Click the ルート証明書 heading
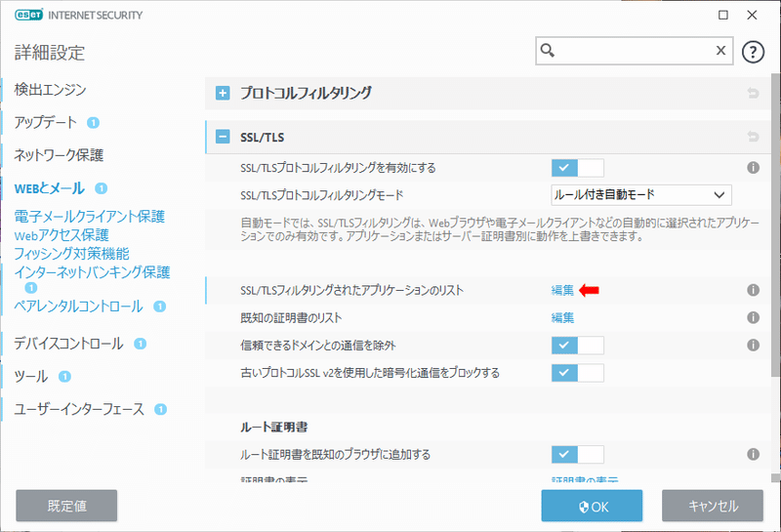This screenshot has height=532, width=781. point(274,427)
